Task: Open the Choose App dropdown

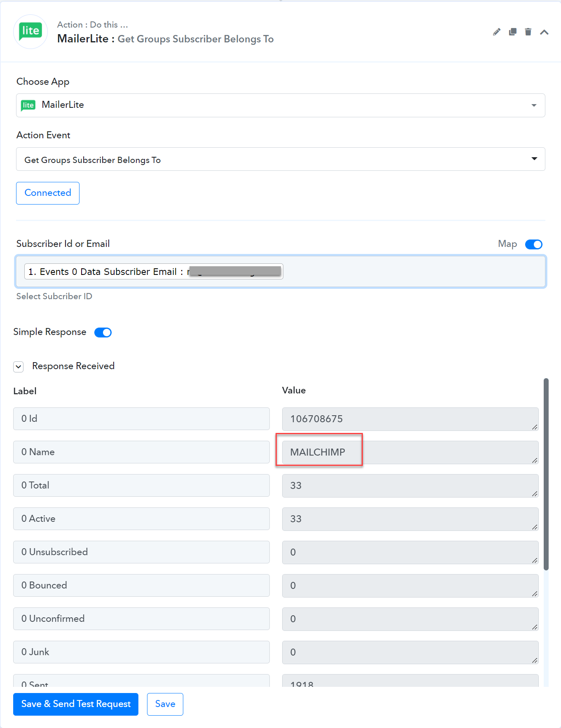Action: [280, 105]
